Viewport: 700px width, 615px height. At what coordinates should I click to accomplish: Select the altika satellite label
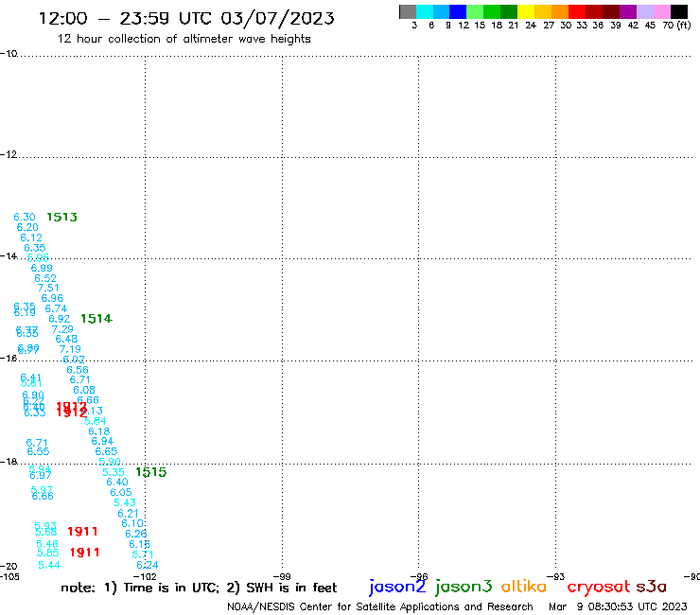(x=524, y=587)
